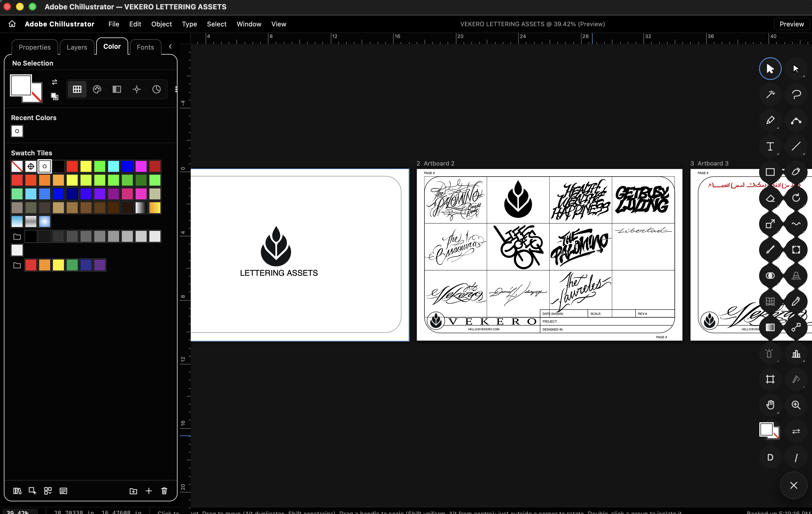Open the Object menu
The width and height of the screenshot is (812, 514).
(x=162, y=24)
